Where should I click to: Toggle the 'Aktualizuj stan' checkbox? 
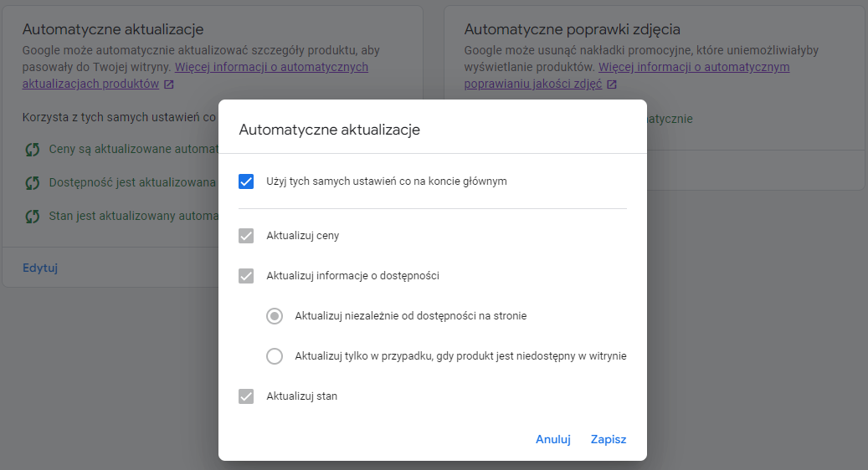point(246,396)
